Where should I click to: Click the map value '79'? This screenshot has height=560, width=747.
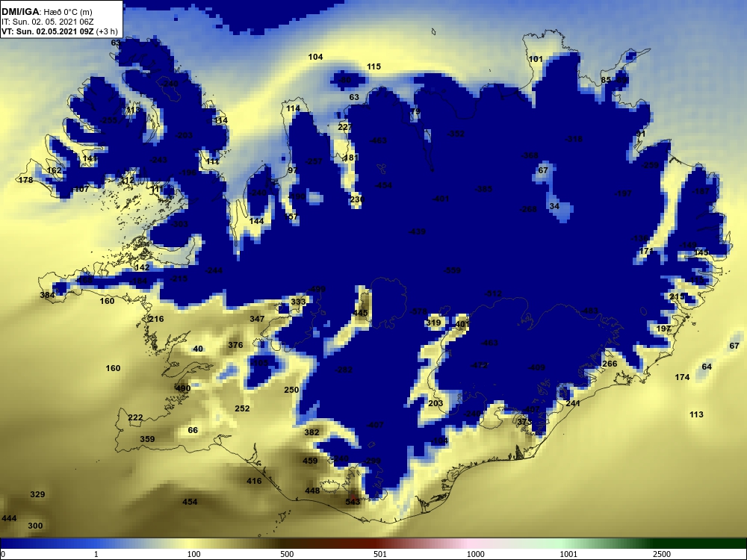coord(415,112)
